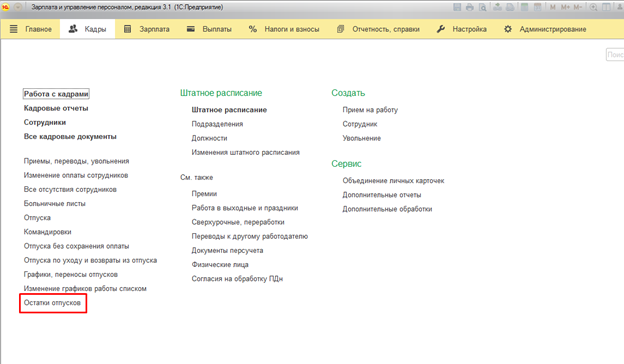This screenshot has width=624, height=364.
Task: Click the green Создать heading
Action: tap(348, 93)
